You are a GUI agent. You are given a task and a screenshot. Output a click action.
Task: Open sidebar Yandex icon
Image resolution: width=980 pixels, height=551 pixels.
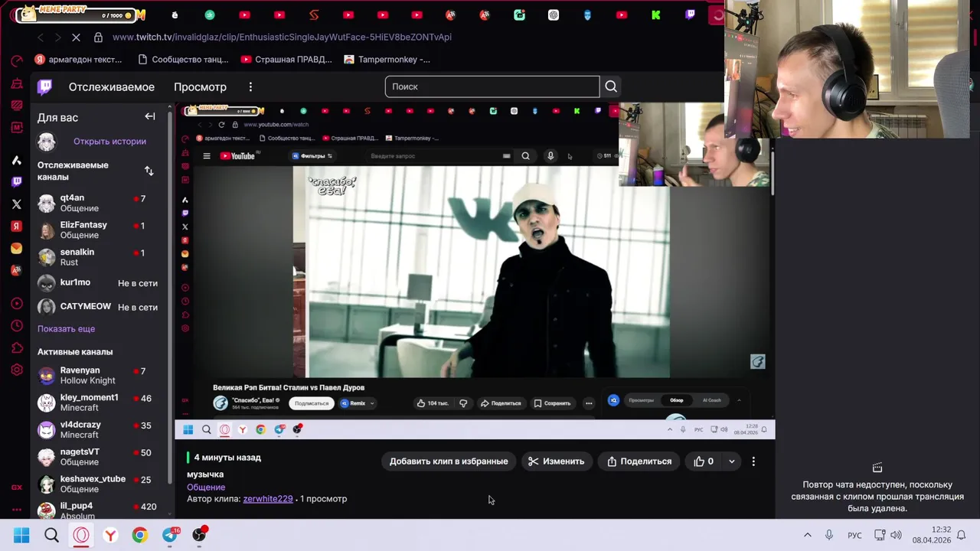(17, 227)
